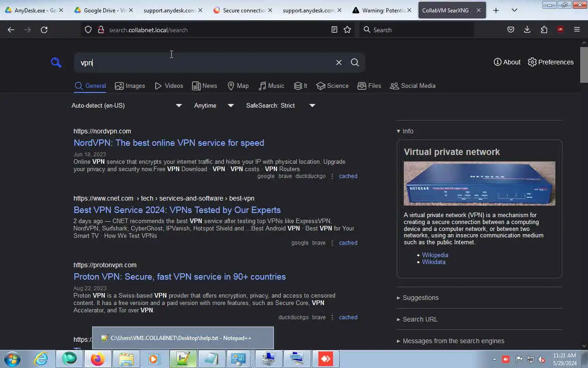Click the Windows Start button

[x=12, y=359]
